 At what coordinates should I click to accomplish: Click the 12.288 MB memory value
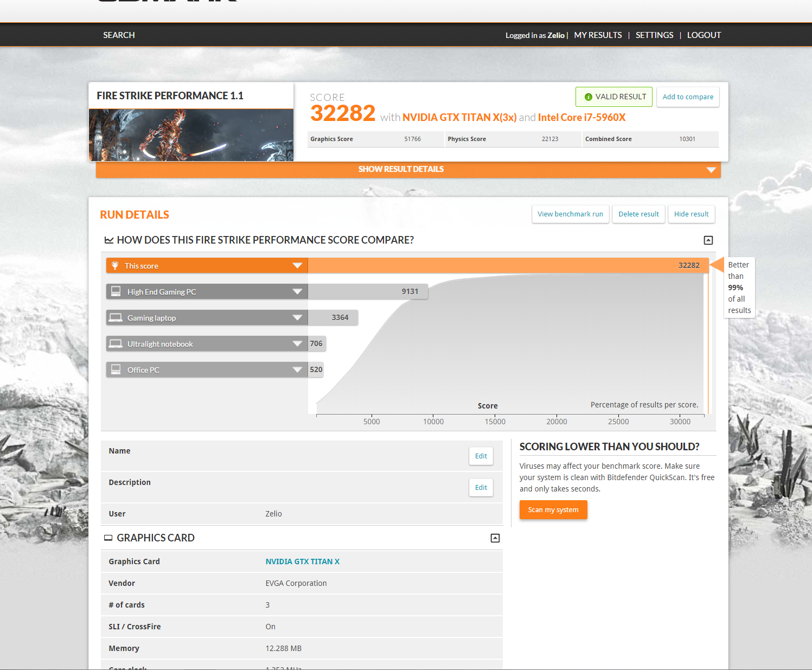[x=283, y=648]
